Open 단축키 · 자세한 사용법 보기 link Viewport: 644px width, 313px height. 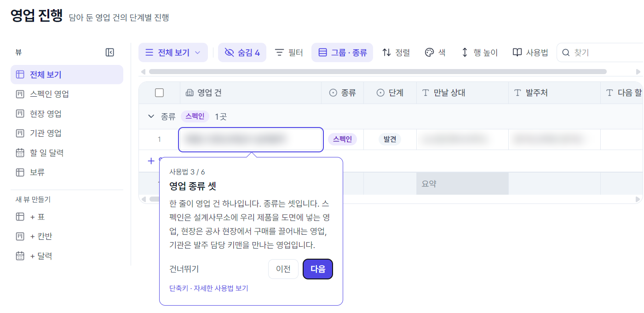pos(209,289)
